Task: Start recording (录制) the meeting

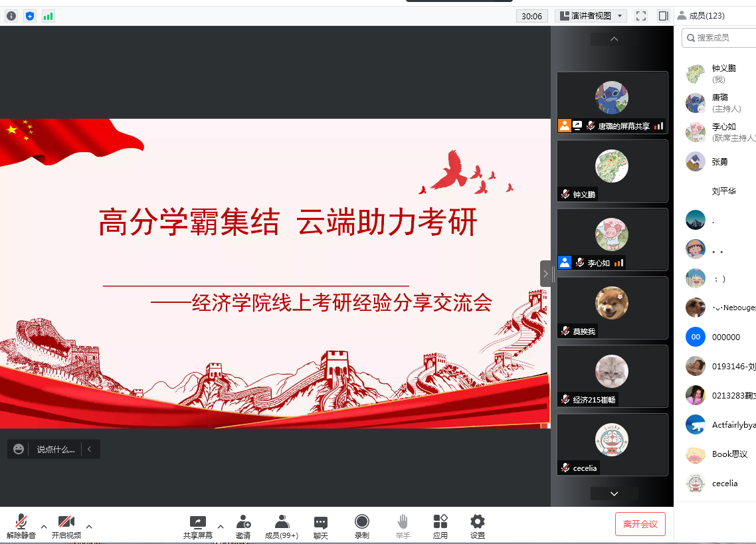Action: 361,527
